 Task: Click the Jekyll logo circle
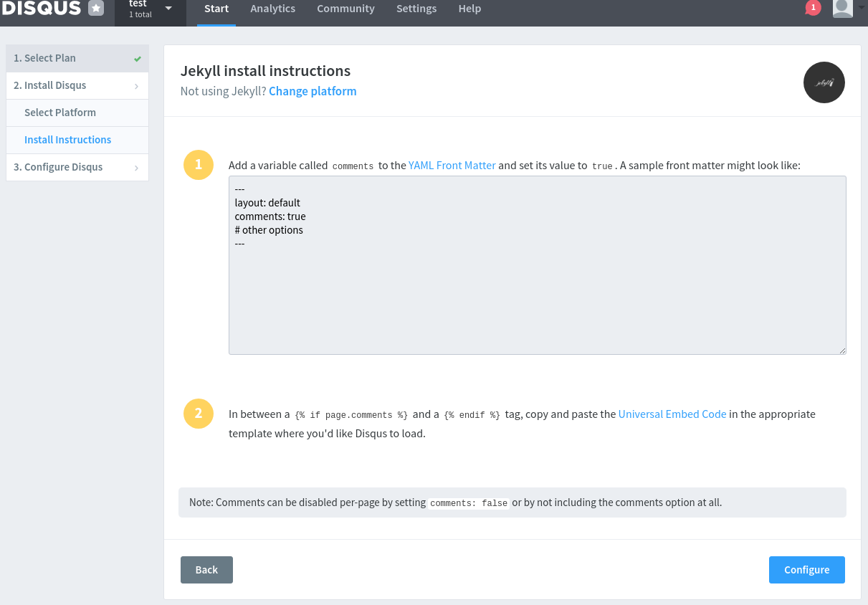pyautogui.click(x=824, y=82)
